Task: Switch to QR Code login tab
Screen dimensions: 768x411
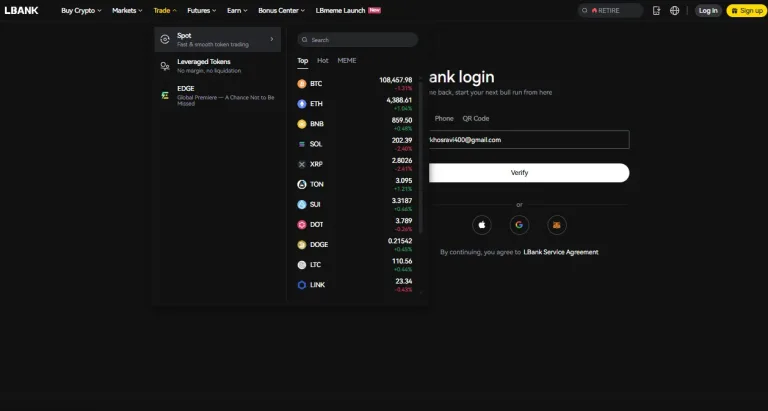Action: (x=476, y=119)
